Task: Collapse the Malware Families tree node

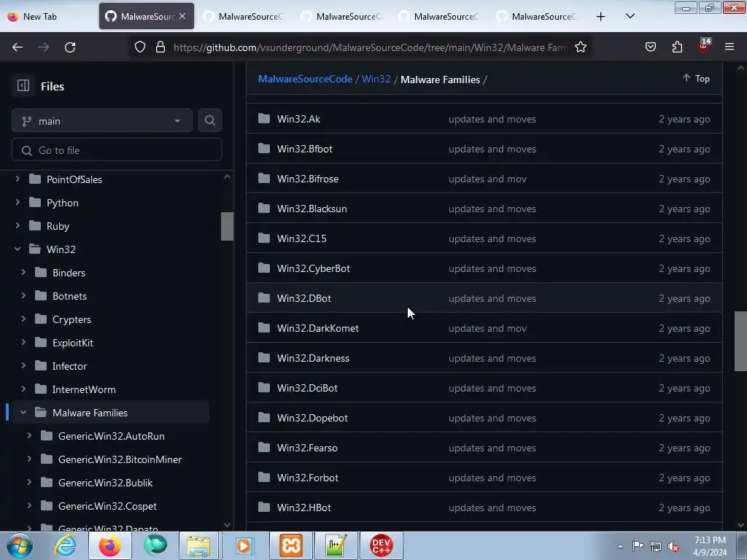Action: click(23, 413)
